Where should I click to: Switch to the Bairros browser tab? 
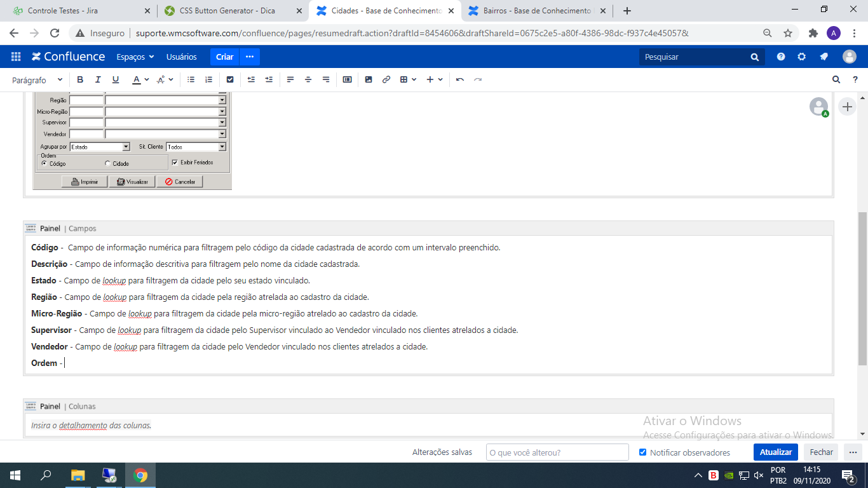click(534, 11)
